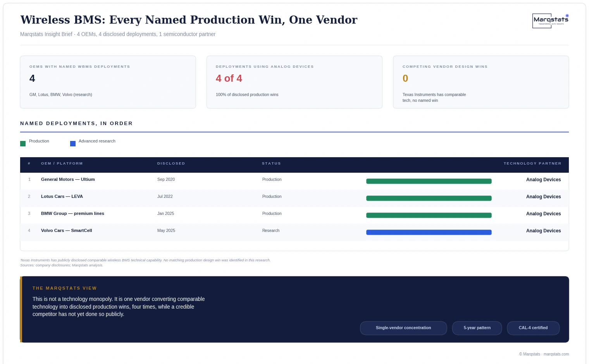Click the Research status in Volvo row
589x364 pixels.
tap(271, 230)
